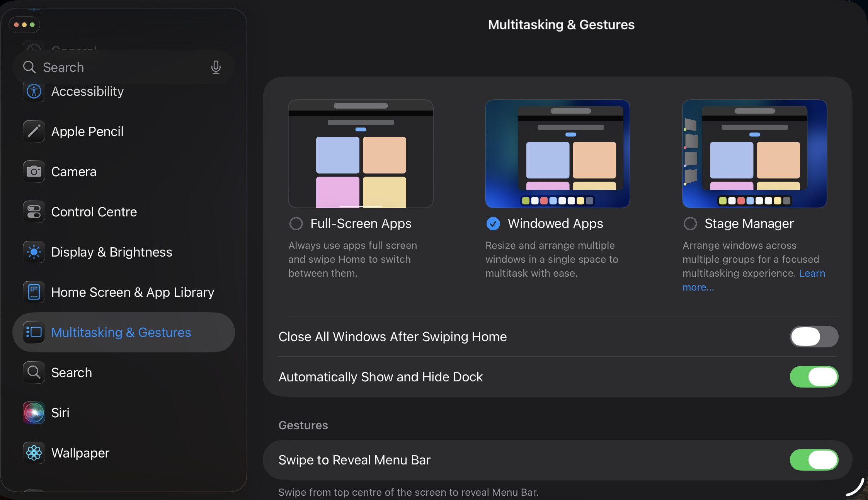The width and height of the screenshot is (868, 500).
Task: Click the Siri icon in sidebar
Action: [x=34, y=413]
